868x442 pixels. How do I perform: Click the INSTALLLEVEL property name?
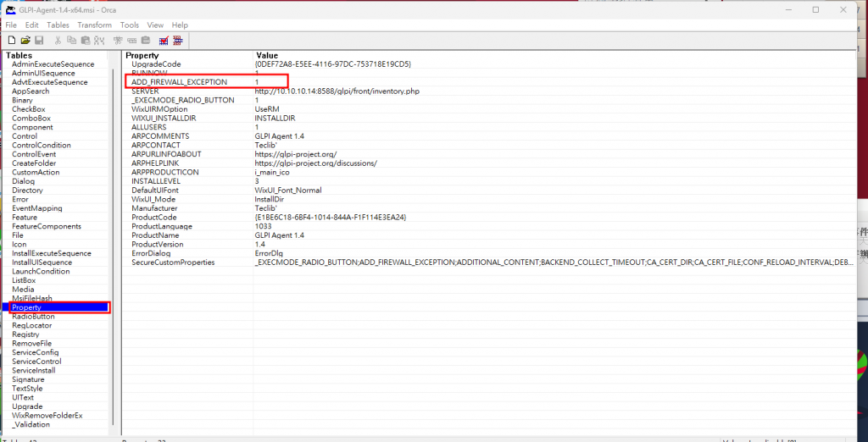(x=156, y=181)
